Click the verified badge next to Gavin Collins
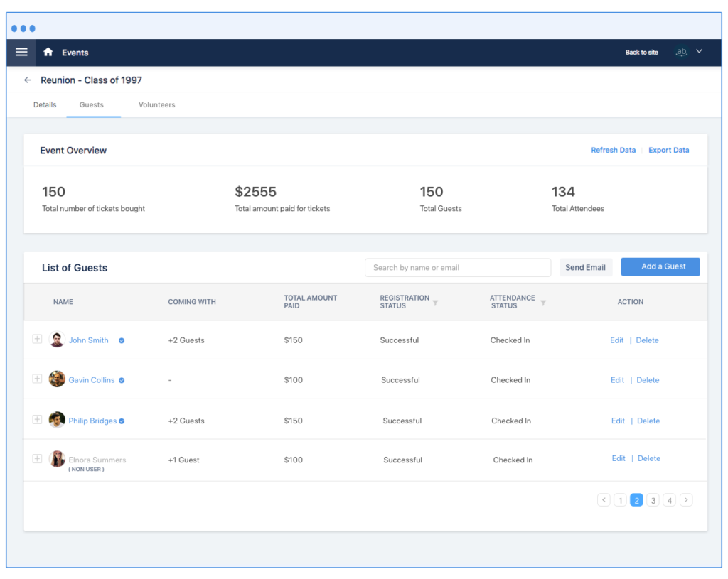Screen dimensions: 728x579 point(122,381)
